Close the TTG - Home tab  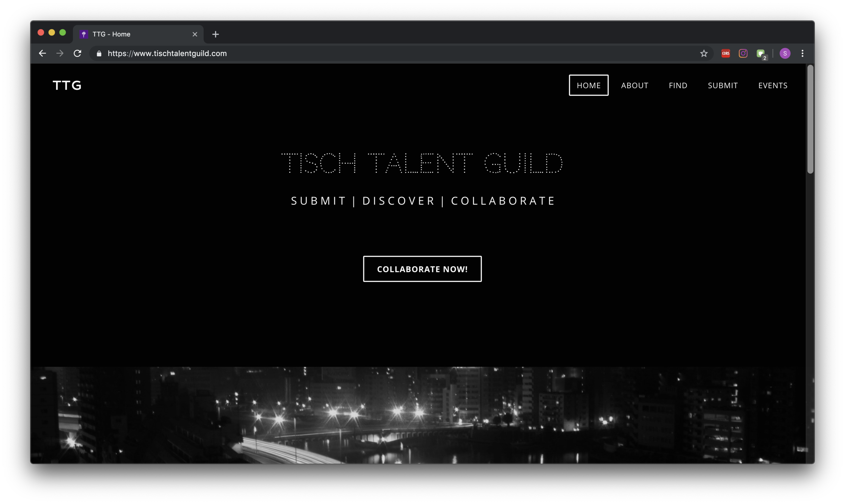pyautogui.click(x=195, y=34)
